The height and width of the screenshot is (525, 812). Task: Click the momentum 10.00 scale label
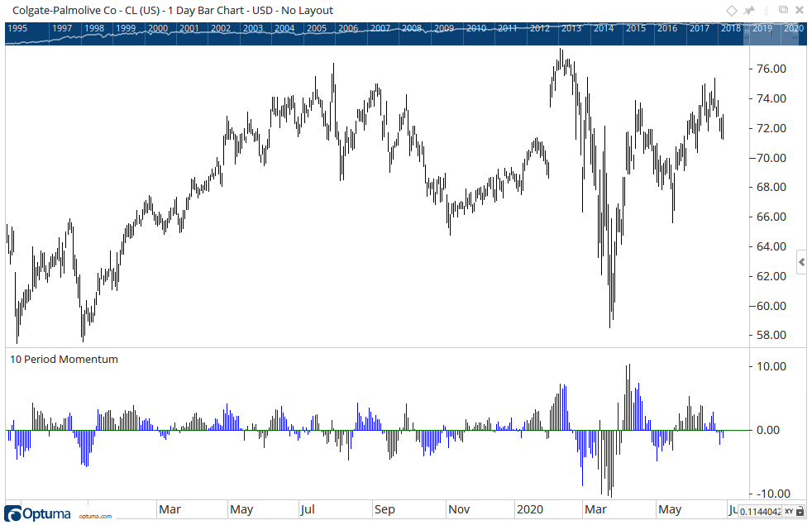(771, 366)
